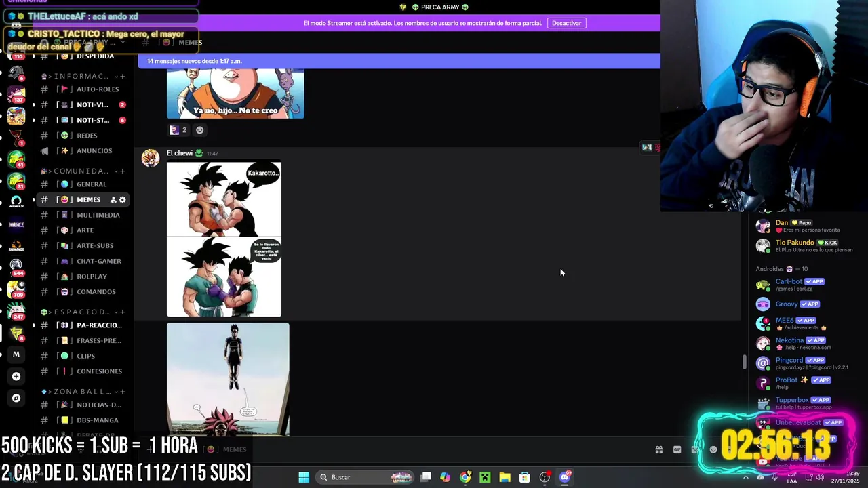Open server icon with 247 badge
The width and height of the screenshot is (868, 488).
click(16, 310)
